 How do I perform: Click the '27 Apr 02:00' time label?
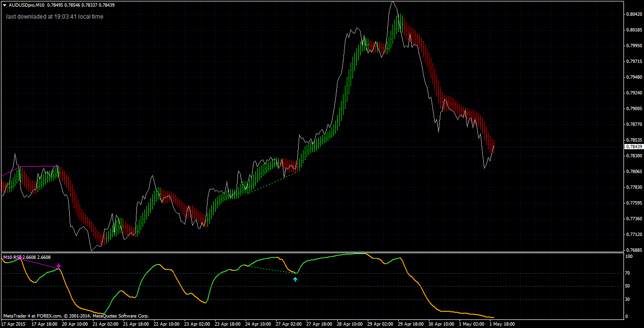[x=289, y=324]
